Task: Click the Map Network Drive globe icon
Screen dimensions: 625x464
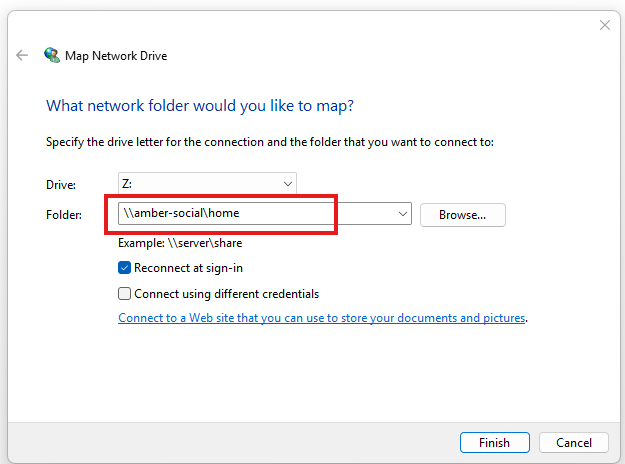Action: tap(52, 55)
